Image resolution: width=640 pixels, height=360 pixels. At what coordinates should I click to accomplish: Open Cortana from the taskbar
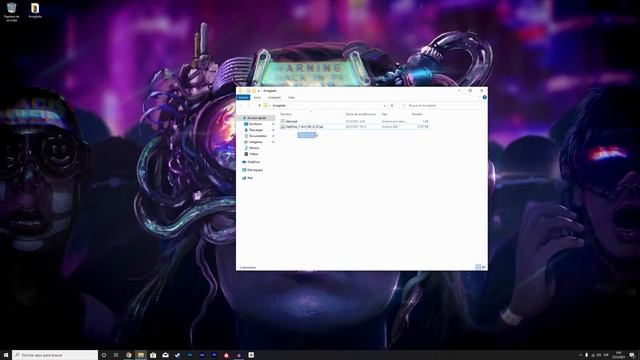104,355
